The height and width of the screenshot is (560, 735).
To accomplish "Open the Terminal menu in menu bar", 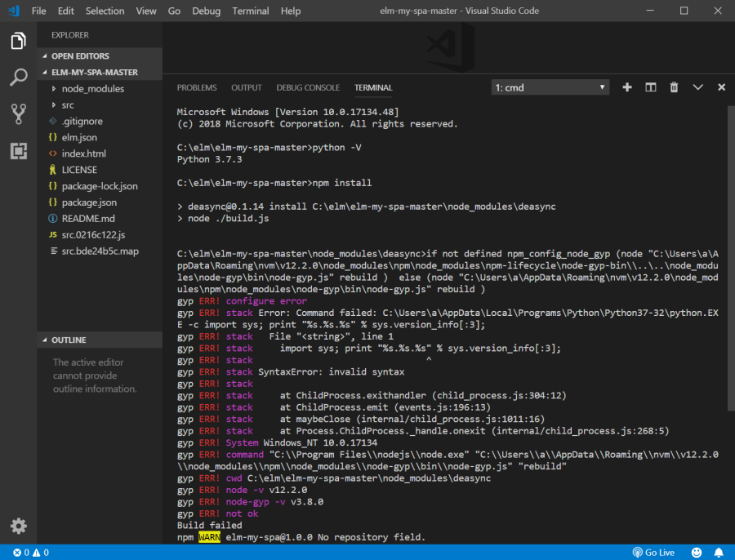I will click(x=250, y=11).
